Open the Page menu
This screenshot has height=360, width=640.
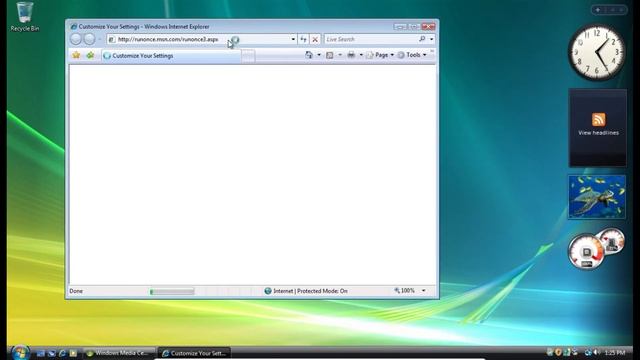(x=380, y=55)
